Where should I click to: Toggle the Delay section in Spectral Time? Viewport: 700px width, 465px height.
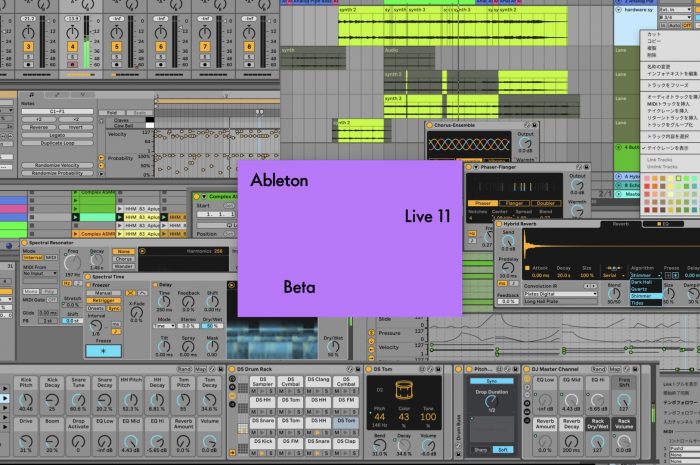coord(155,285)
